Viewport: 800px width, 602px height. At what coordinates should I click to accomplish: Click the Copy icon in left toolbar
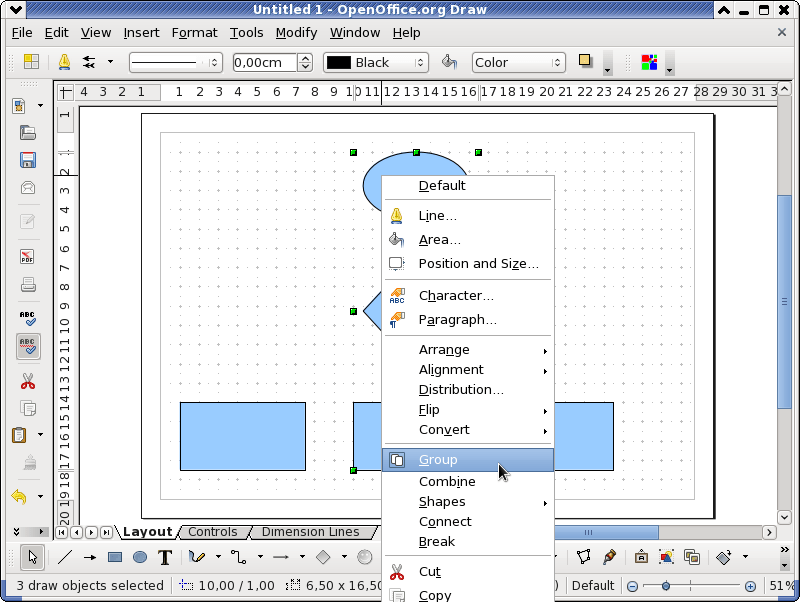tap(28, 408)
